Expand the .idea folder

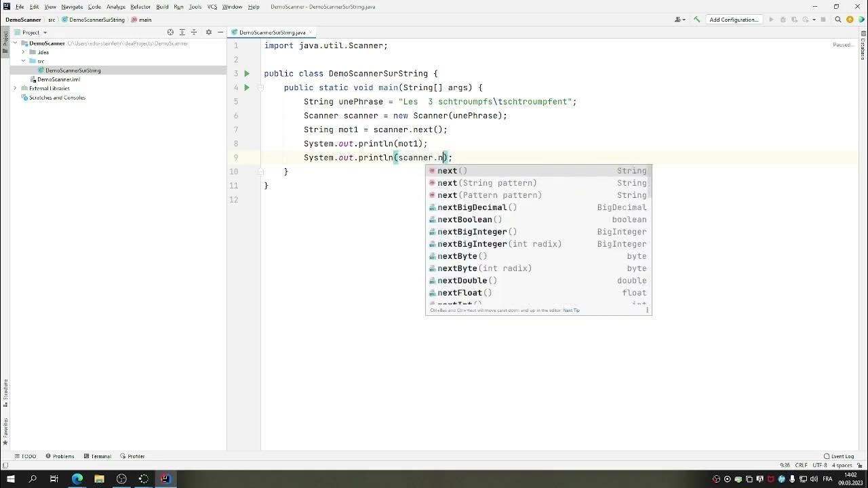[x=23, y=52]
